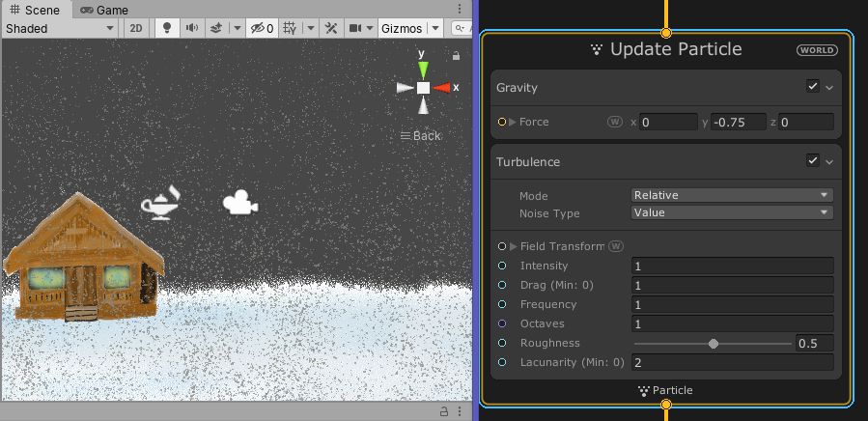The height and width of the screenshot is (421, 868).
Task: Click the scene camera settings icon
Action: click(x=356, y=28)
